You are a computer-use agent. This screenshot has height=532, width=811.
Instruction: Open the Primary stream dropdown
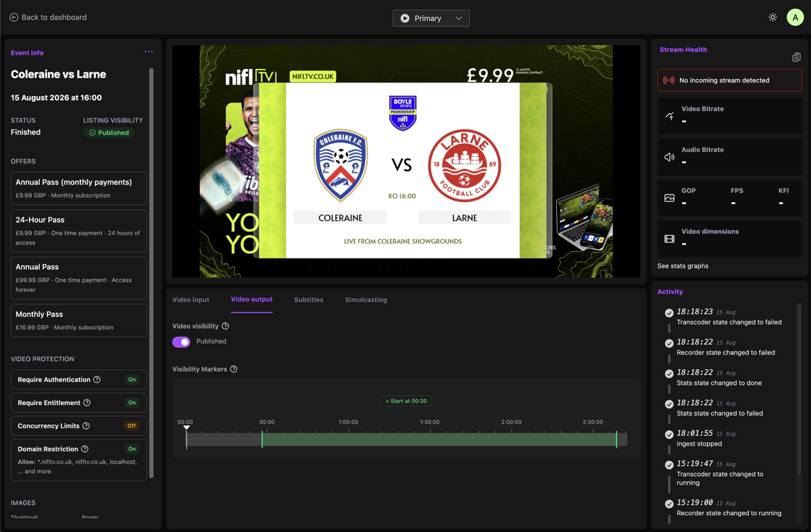tap(431, 18)
